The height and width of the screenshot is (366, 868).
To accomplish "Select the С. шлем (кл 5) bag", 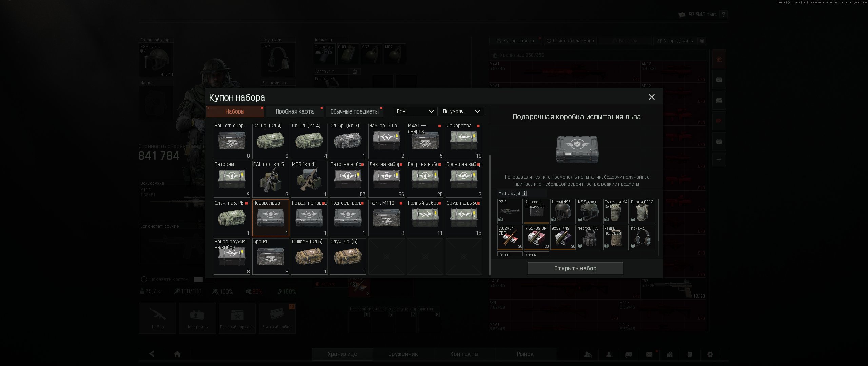I will [x=309, y=256].
